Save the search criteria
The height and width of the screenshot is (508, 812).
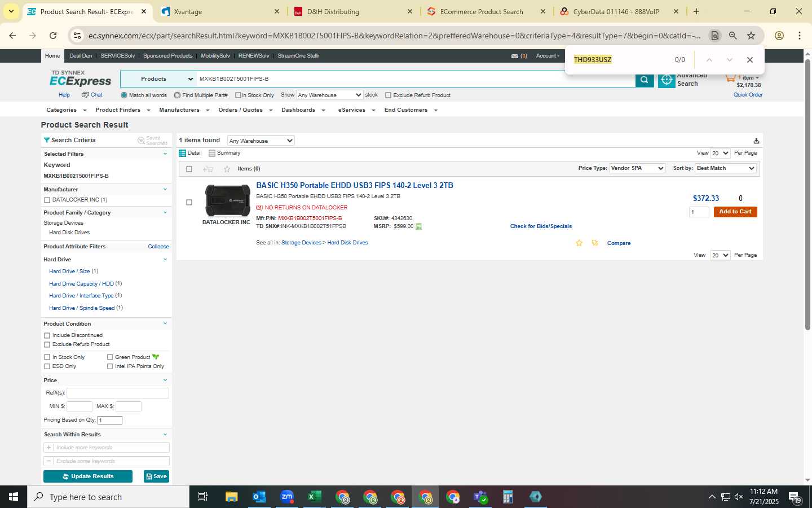click(x=156, y=476)
